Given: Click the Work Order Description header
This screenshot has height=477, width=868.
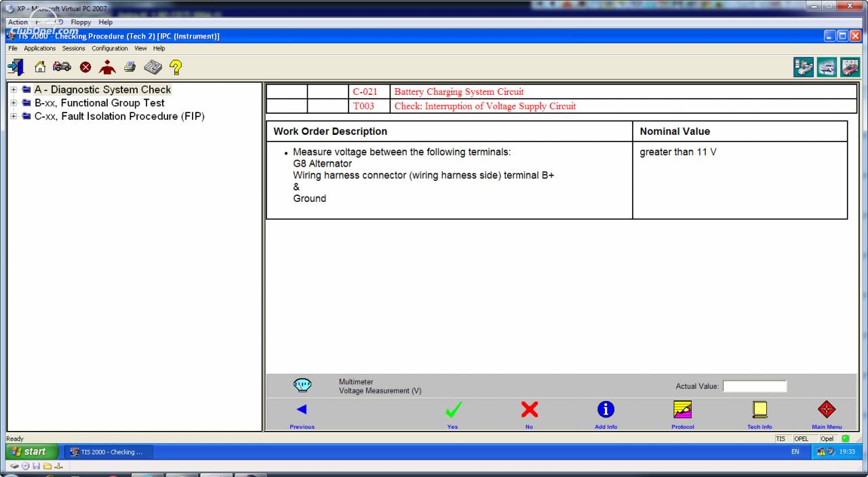Looking at the screenshot, I should pyautogui.click(x=330, y=131).
